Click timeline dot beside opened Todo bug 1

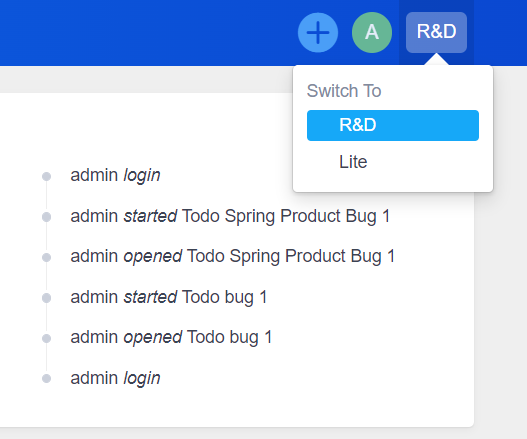point(46,338)
